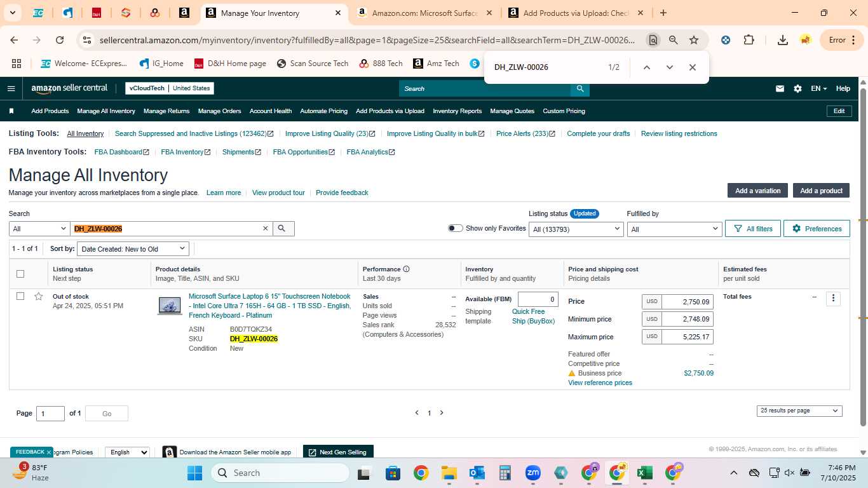
Task: Switch to Microsoft Surface Amazon tab
Action: pyautogui.click(x=424, y=13)
